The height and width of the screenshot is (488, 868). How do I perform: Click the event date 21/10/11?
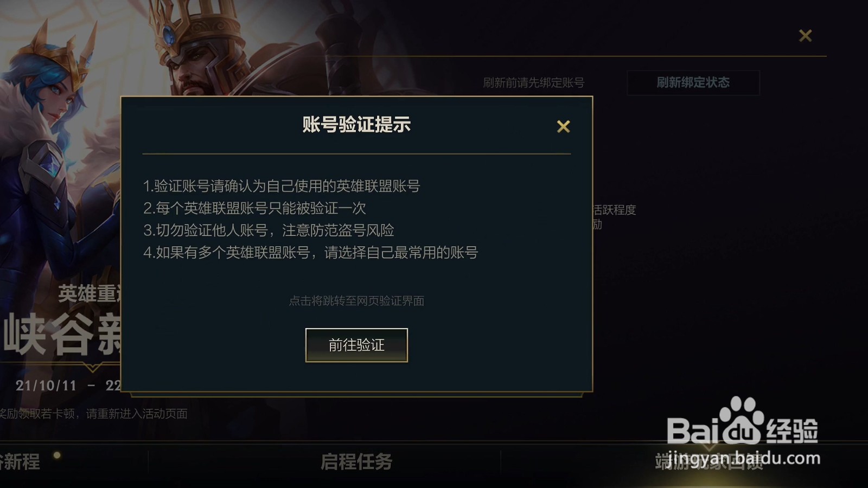(x=46, y=386)
